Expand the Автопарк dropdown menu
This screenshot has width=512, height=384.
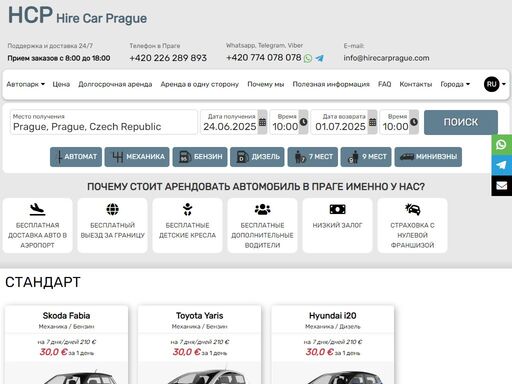pos(26,84)
